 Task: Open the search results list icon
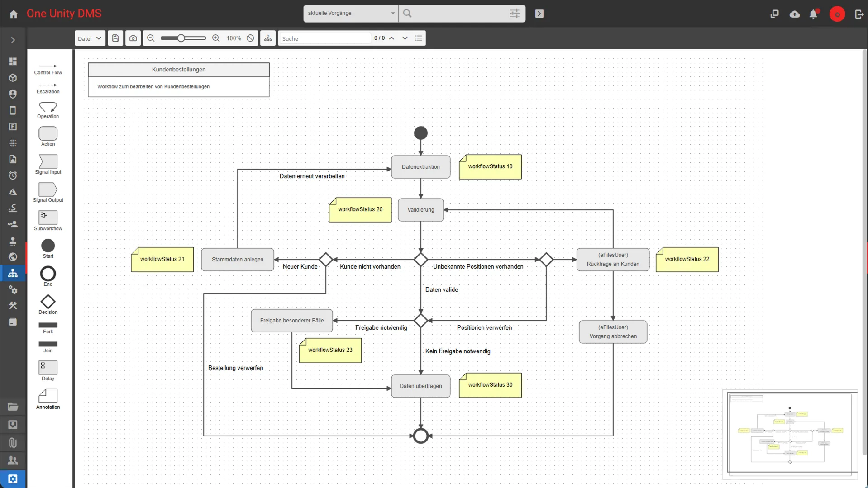[419, 38]
